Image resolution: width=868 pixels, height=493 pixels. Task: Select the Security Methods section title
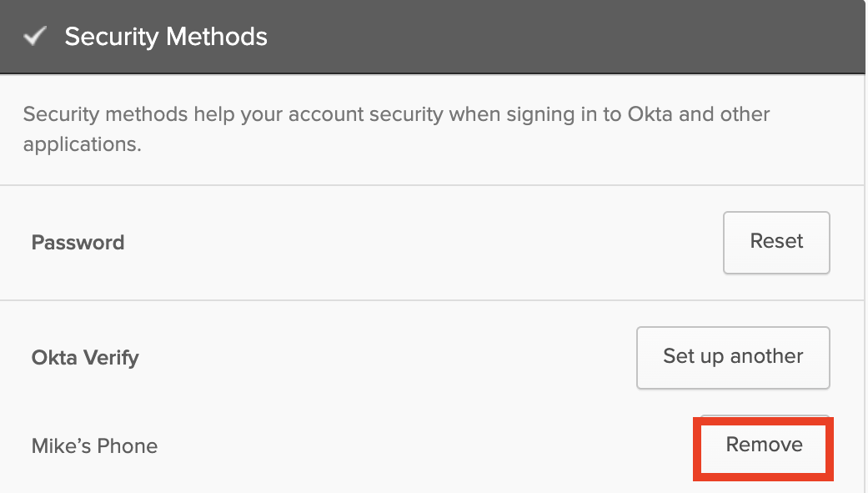164,36
